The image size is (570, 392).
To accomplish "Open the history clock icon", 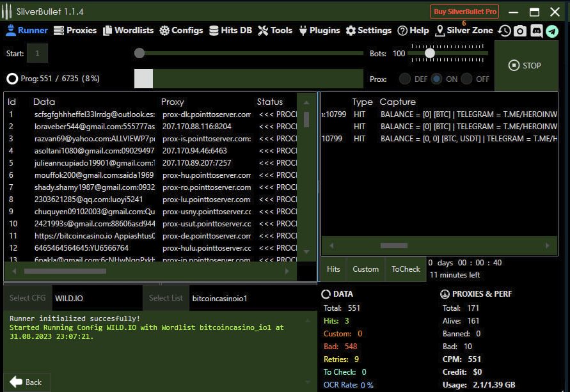I will pyautogui.click(x=505, y=31).
